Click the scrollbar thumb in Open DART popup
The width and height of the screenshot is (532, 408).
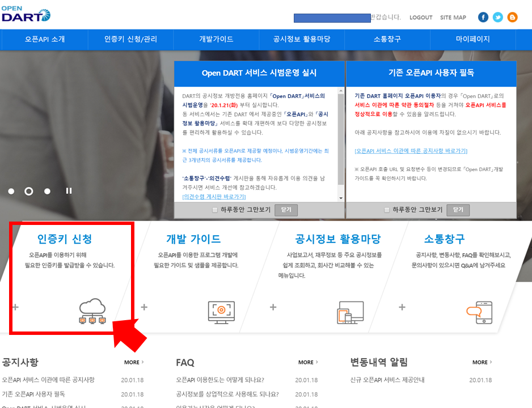[341, 139]
